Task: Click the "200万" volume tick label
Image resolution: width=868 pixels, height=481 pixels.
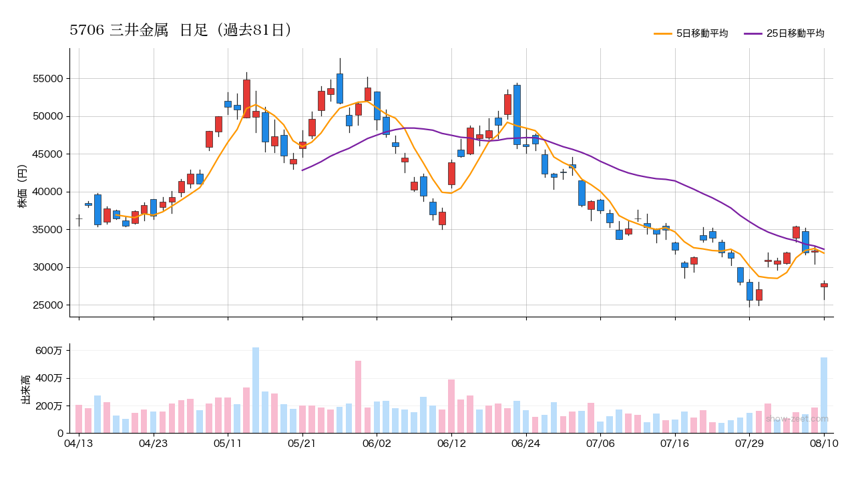Action: [x=49, y=406]
